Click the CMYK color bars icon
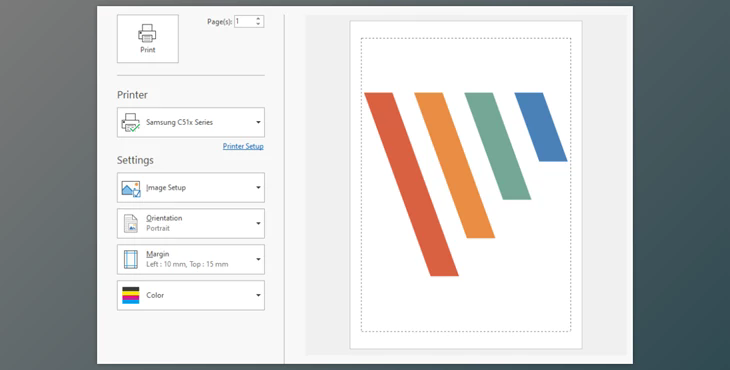Viewport: 730px width, 370px height. click(131, 295)
